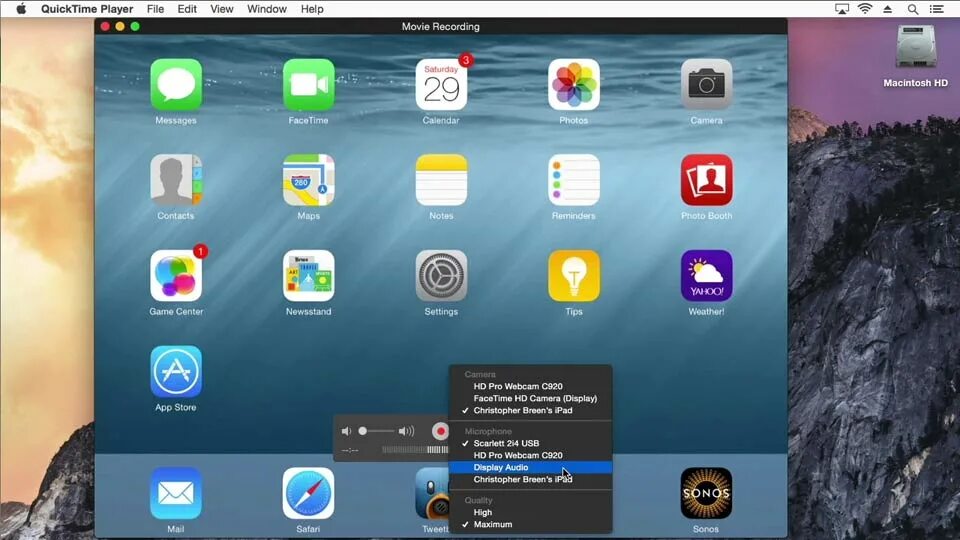Click the audio level meter

pos(415,450)
